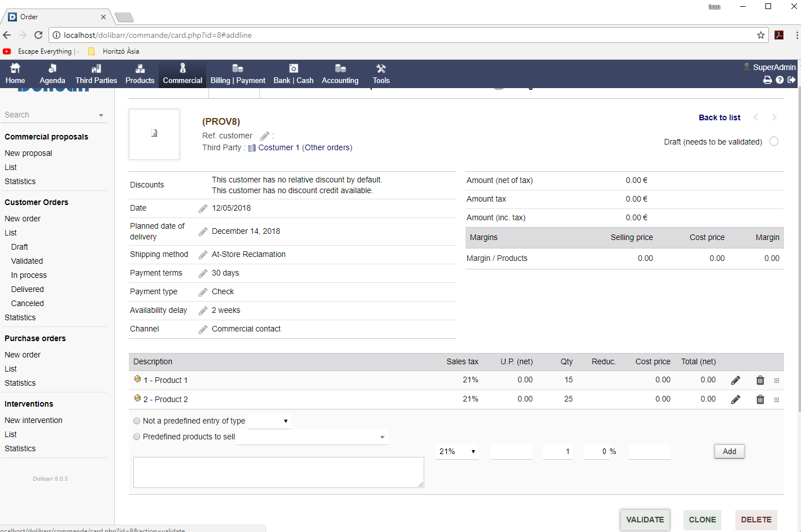Open the Products module
This screenshot has height=532, width=801.
tap(140, 73)
